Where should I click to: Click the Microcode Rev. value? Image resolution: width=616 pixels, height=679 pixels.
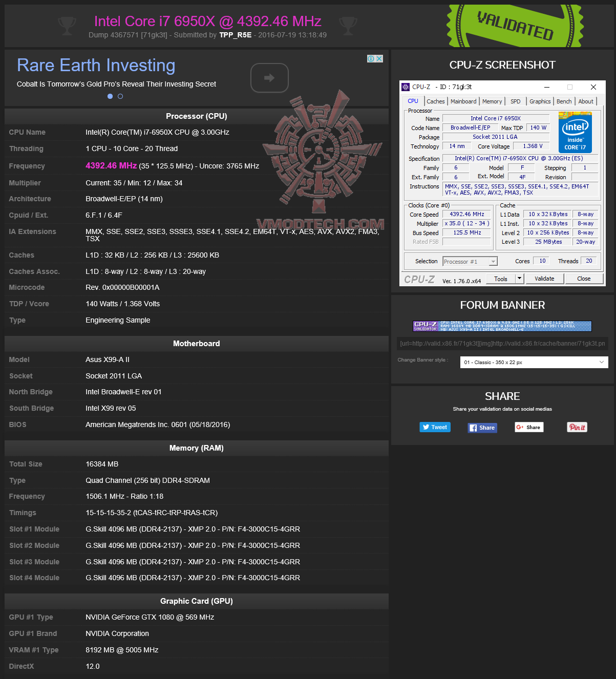point(122,287)
